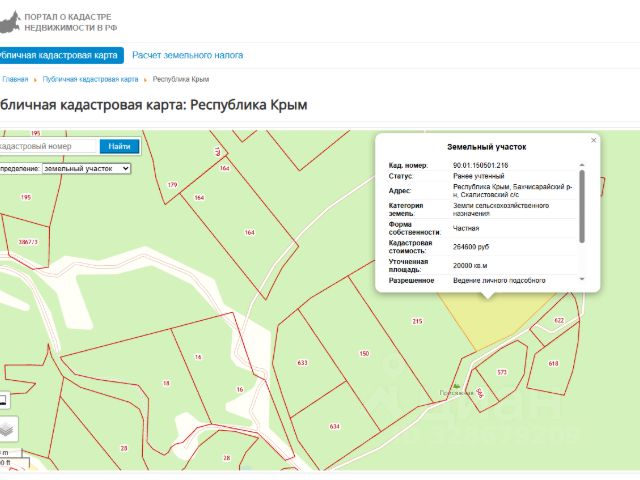Click the status value 'Ранее учтенный'
The height and width of the screenshot is (480, 640).
tap(478, 176)
